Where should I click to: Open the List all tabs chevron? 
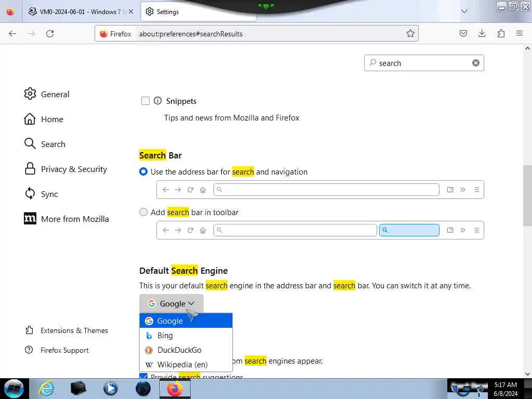(464, 11)
